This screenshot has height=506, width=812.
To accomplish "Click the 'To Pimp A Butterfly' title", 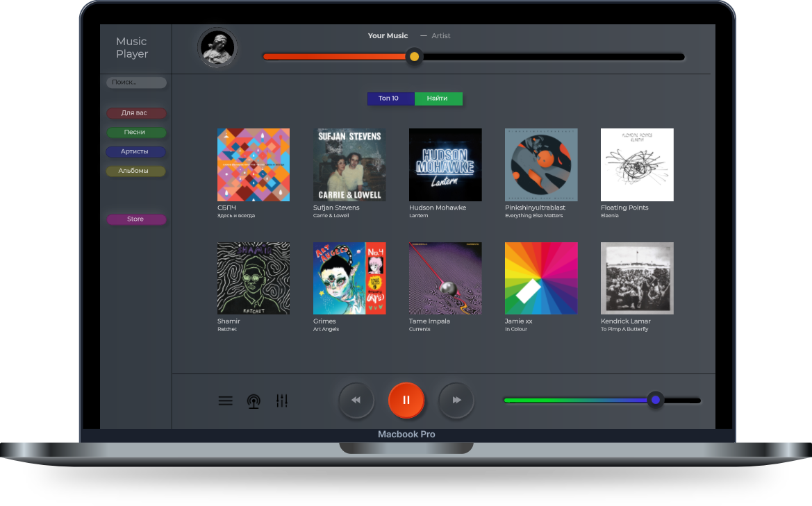I will 624,329.
